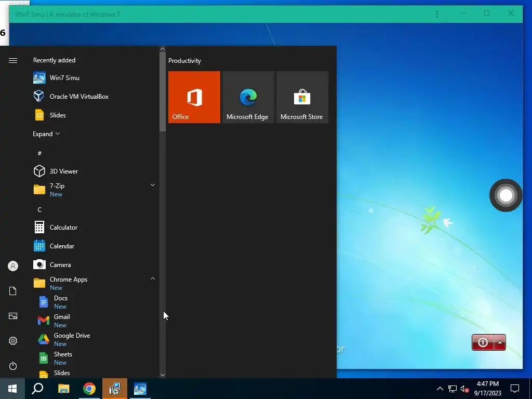The height and width of the screenshot is (399, 532).
Task: Open the Microsoft Edge tile
Action: coord(248,97)
